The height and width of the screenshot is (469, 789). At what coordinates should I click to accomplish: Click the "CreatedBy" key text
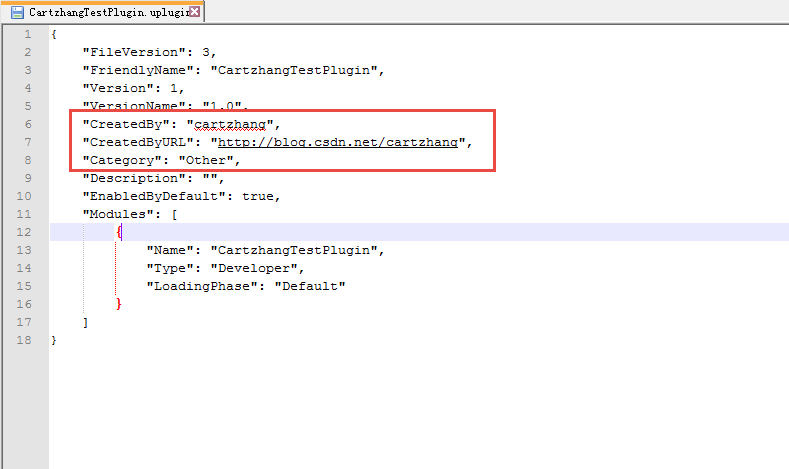coord(126,124)
